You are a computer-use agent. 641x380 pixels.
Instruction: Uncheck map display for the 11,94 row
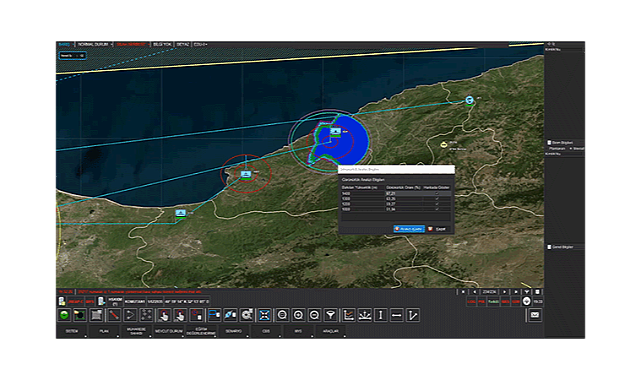click(x=437, y=209)
